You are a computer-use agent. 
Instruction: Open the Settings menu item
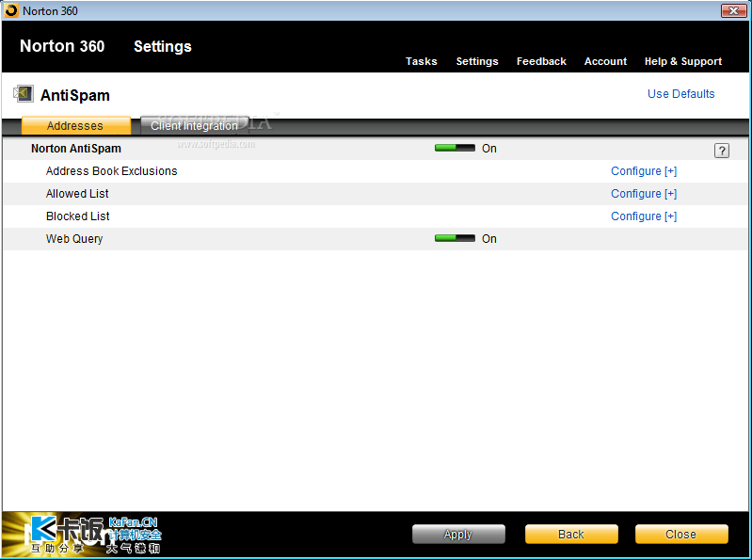(477, 61)
